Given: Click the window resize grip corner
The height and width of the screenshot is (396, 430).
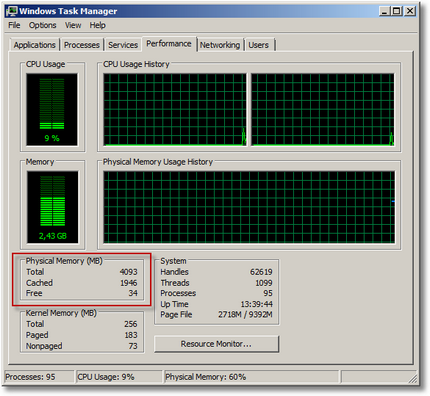Looking at the screenshot, I should point(413,378).
